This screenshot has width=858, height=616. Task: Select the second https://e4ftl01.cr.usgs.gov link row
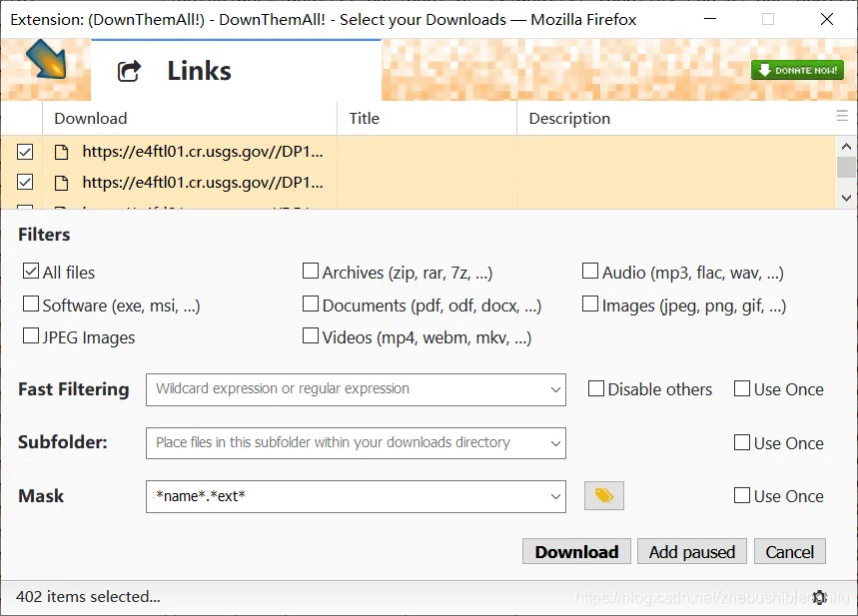click(419, 182)
